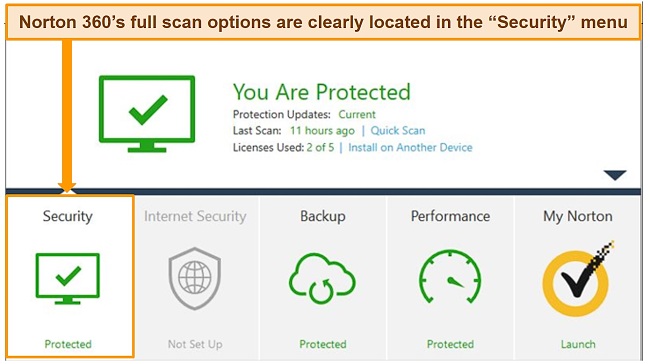The width and height of the screenshot is (650, 364).
Task: Switch to the Backup tab
Action: click(x=323, y=216)
